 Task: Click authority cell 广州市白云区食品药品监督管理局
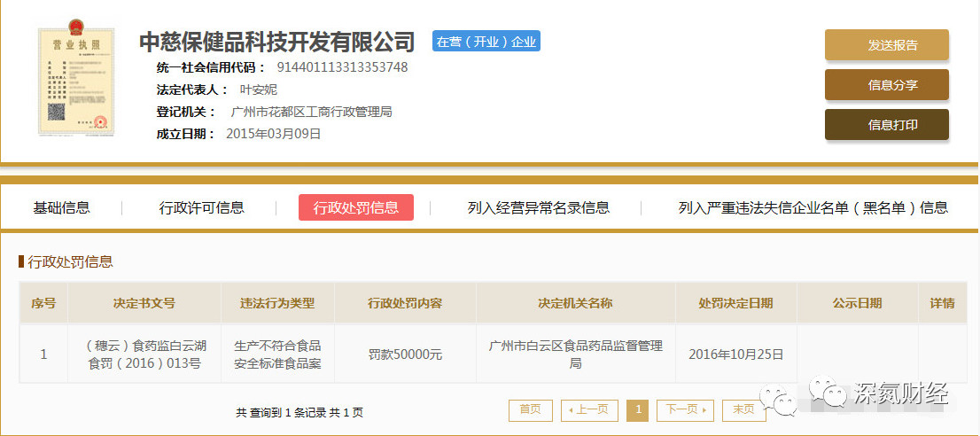click(576, 354)
